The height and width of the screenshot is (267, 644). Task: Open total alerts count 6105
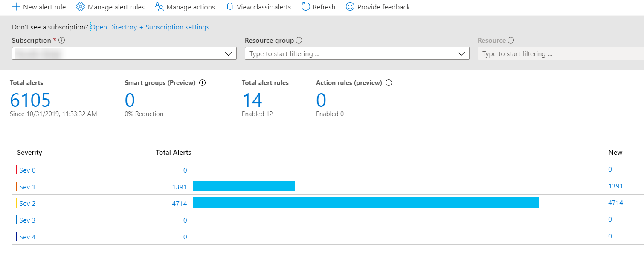(x=30, y=100)
